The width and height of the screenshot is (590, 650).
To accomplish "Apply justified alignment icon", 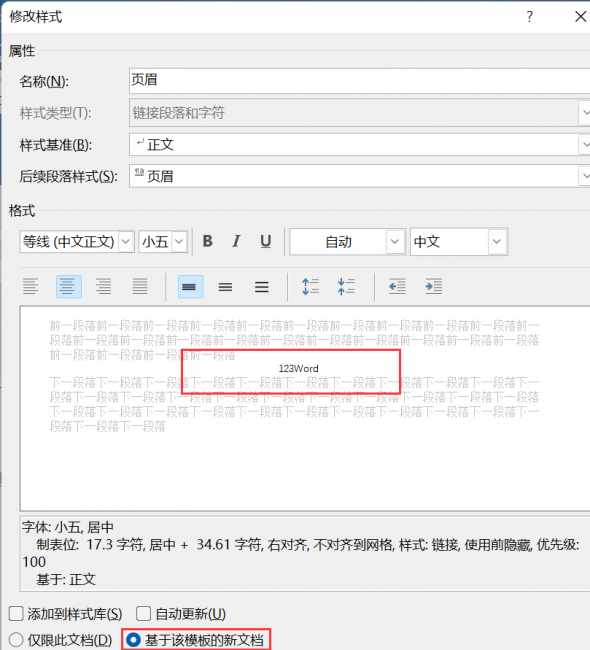I will click(140, 286).
